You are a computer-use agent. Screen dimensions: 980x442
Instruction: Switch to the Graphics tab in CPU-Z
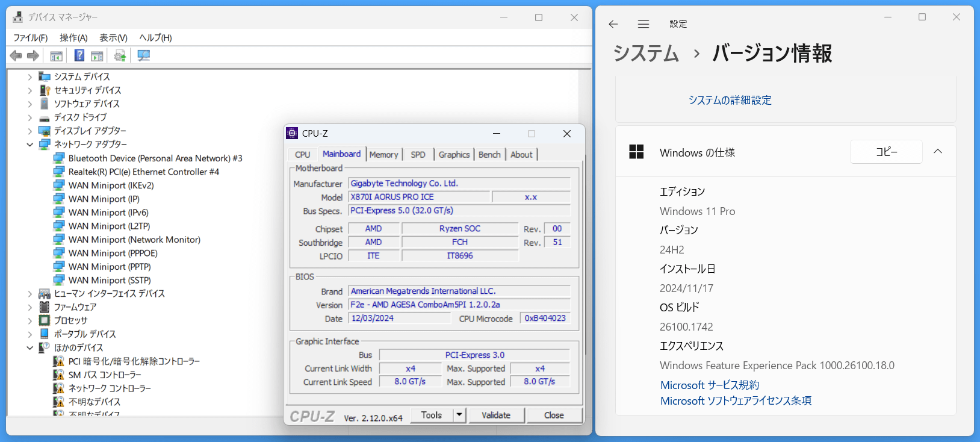tap(454, 155)
